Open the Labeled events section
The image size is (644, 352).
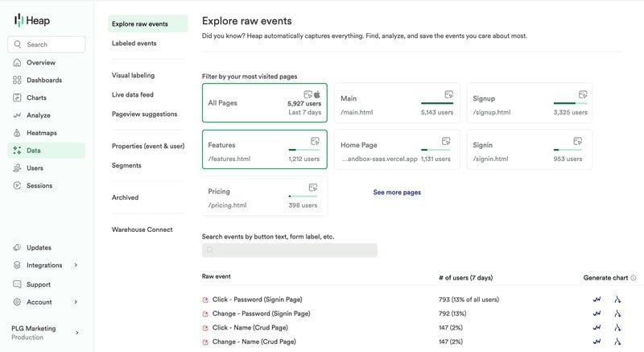(134, 43)
